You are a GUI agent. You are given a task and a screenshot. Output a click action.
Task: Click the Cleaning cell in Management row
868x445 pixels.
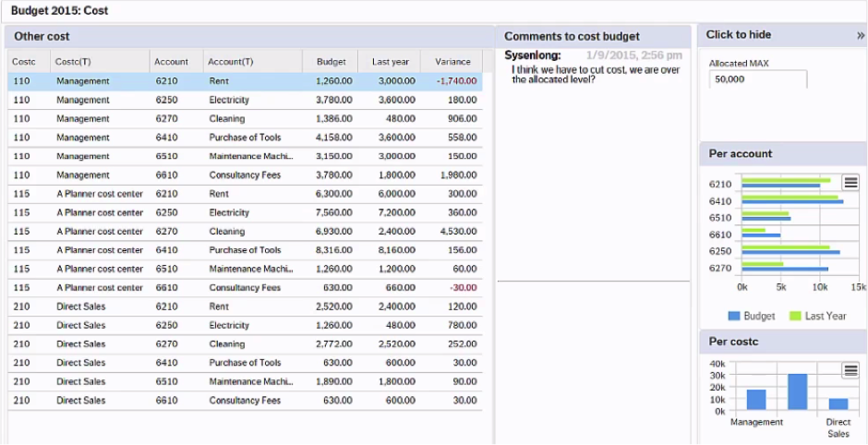tap(226, 119)
